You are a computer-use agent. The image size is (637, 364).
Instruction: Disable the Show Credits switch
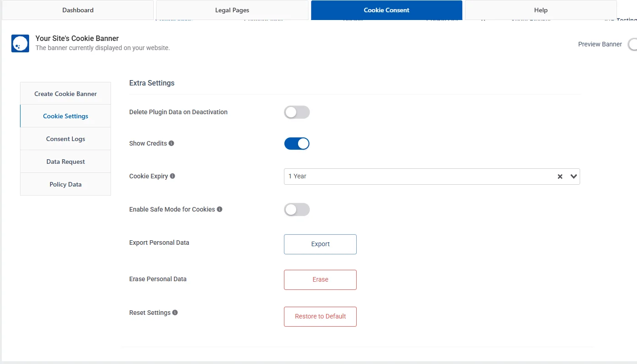(297, 144)
